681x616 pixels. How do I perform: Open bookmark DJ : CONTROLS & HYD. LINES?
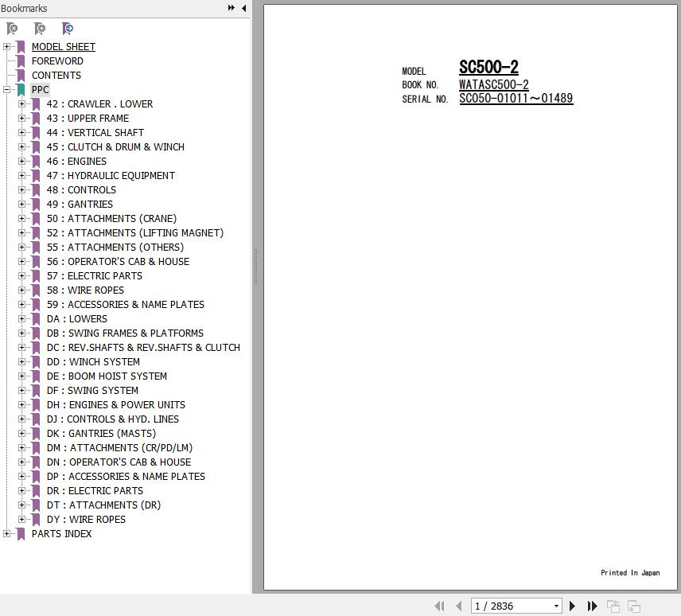coord(113,419)
